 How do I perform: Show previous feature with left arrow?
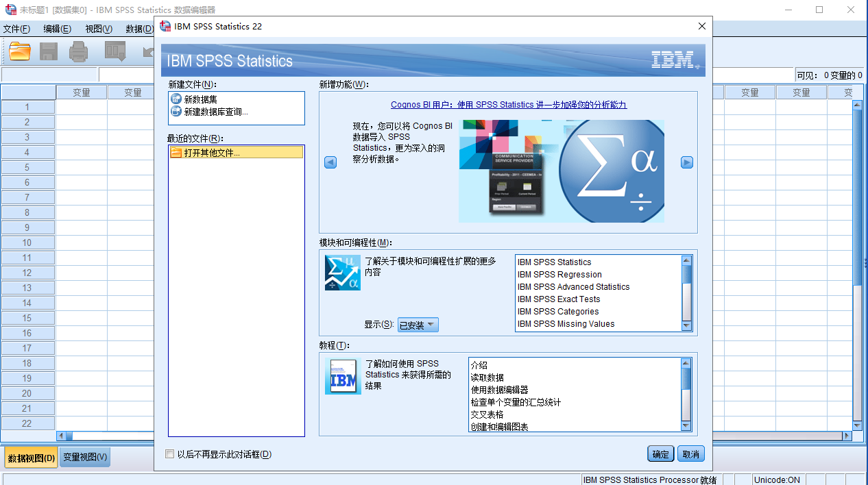[x=330, y=162]
